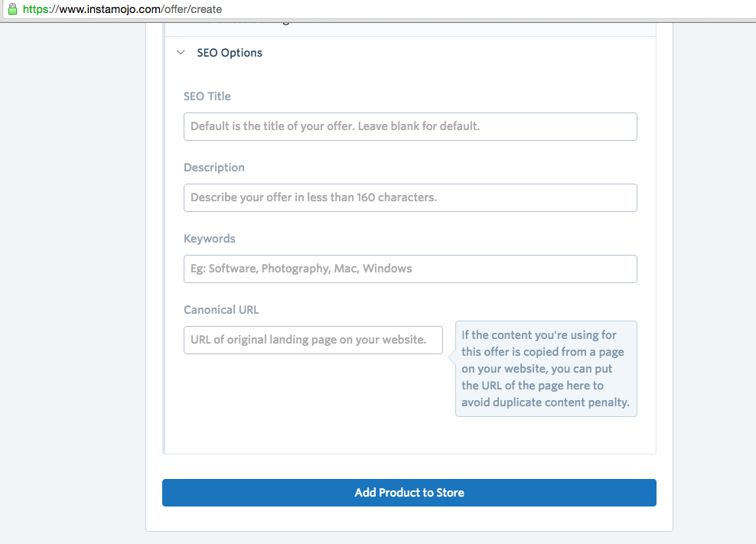Click into the Description text field
756x544 pixels.
pos(410,197)
